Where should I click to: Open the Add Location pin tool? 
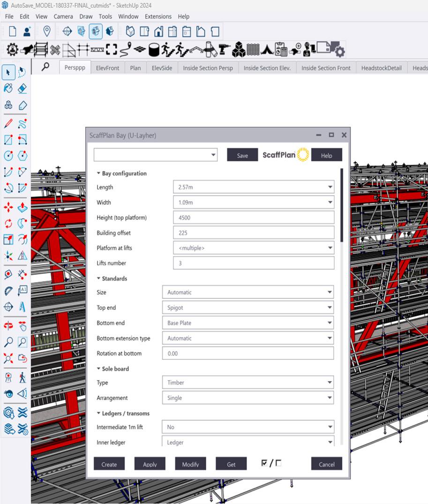47,31
